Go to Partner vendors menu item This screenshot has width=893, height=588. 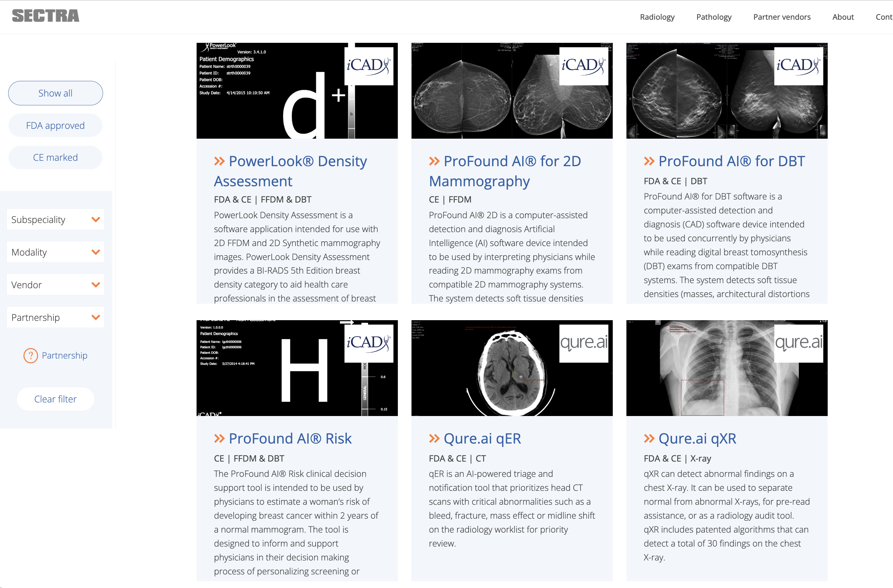click(x=781, y=17)
